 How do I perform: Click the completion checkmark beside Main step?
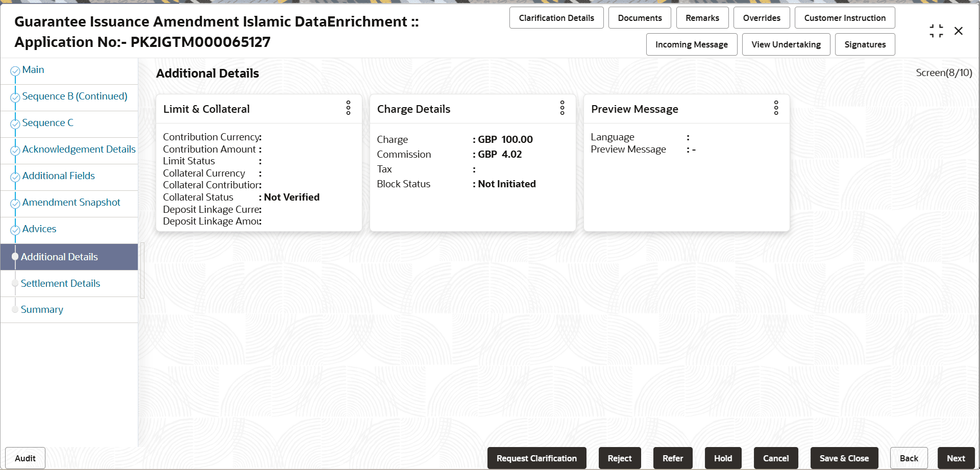click(x=15, y=69)
